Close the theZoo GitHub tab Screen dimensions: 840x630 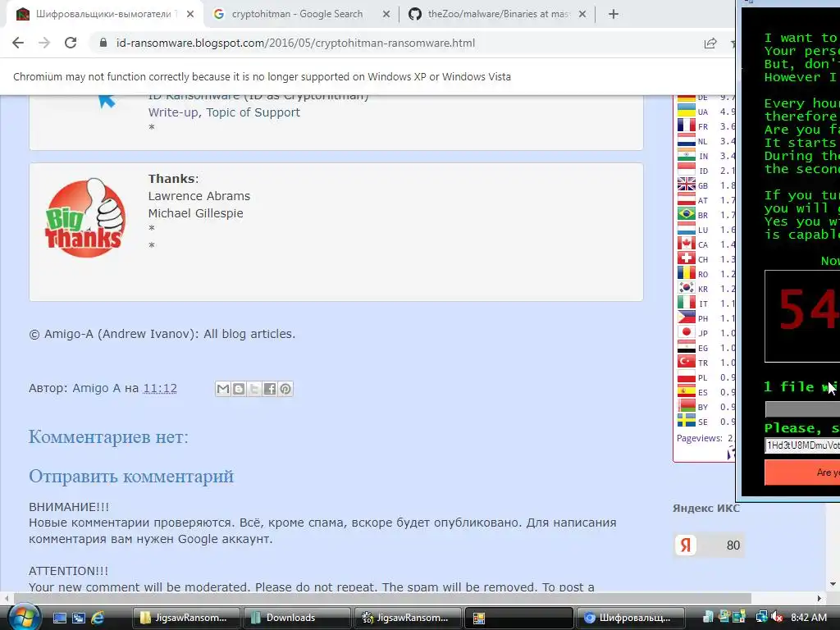(x=582, y=14)
